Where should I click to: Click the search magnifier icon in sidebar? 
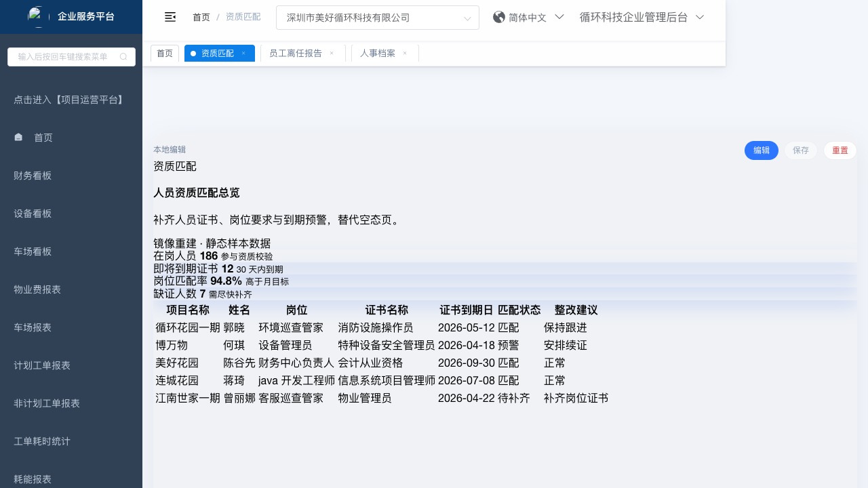pos(123,57)
